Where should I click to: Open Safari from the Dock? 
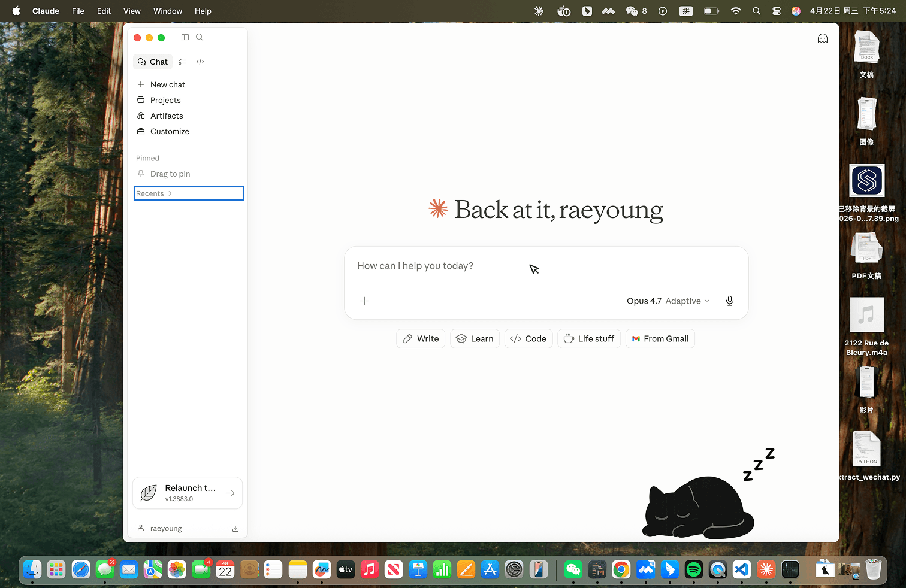[81, 569]
